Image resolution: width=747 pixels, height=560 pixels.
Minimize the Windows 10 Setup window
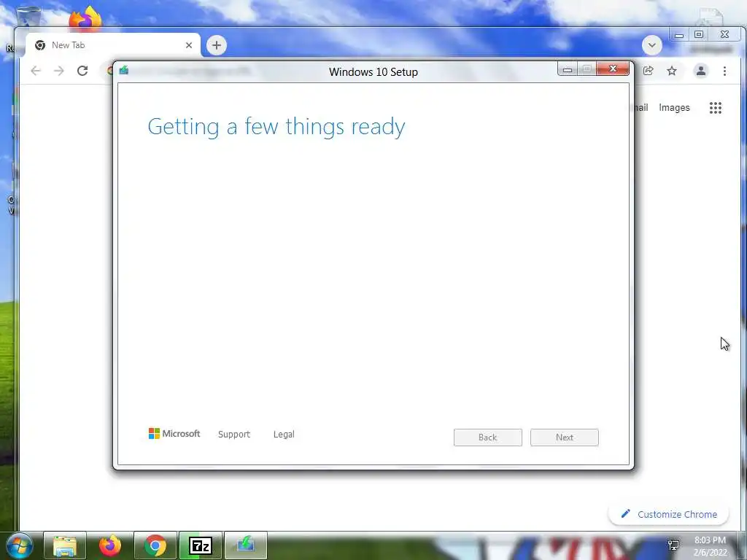[x=568, y=69]
